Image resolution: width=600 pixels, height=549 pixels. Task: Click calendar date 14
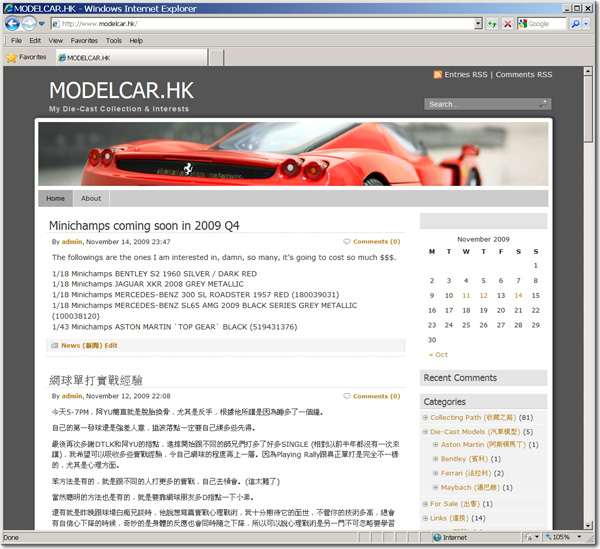[518, 296]
